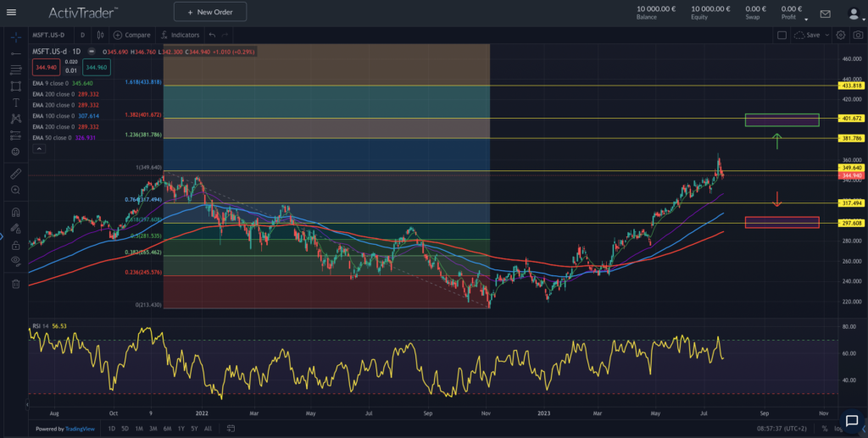Click the Compare button

pyautogui.click(x=131, y=35)
